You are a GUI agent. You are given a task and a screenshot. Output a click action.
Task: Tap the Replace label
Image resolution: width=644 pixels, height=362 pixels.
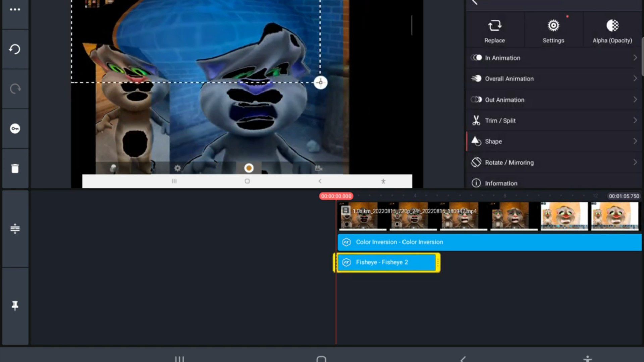tap(494, 40)
